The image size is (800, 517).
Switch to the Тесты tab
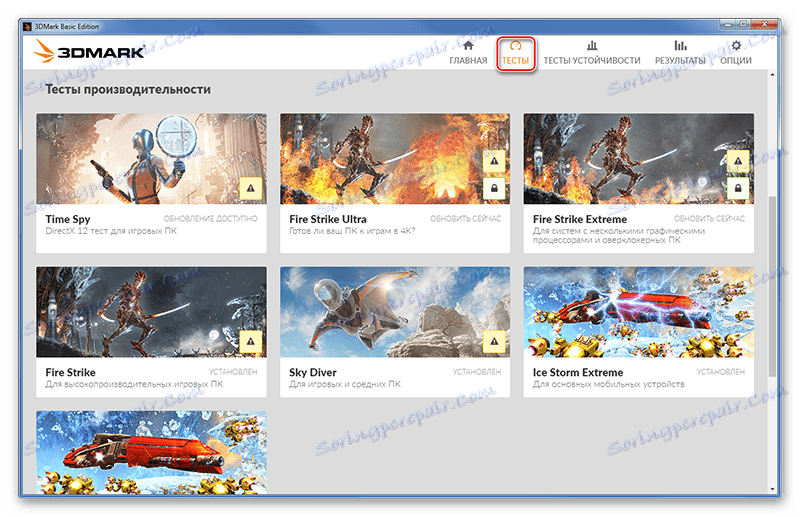click(x=515, y=53)
